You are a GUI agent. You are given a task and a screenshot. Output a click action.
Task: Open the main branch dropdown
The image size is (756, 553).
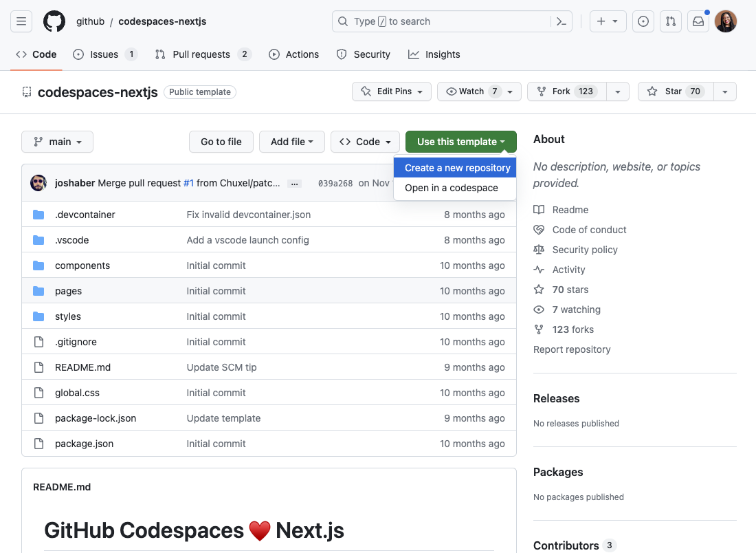(58, 142)
